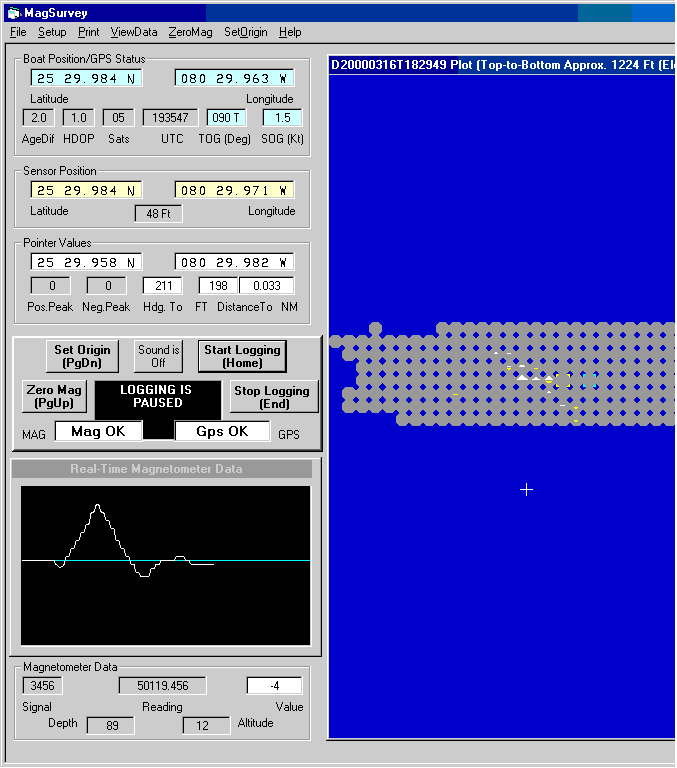Open the SetOrigin menu
Screen dimensions: 677x768
(x=245, y=32)
